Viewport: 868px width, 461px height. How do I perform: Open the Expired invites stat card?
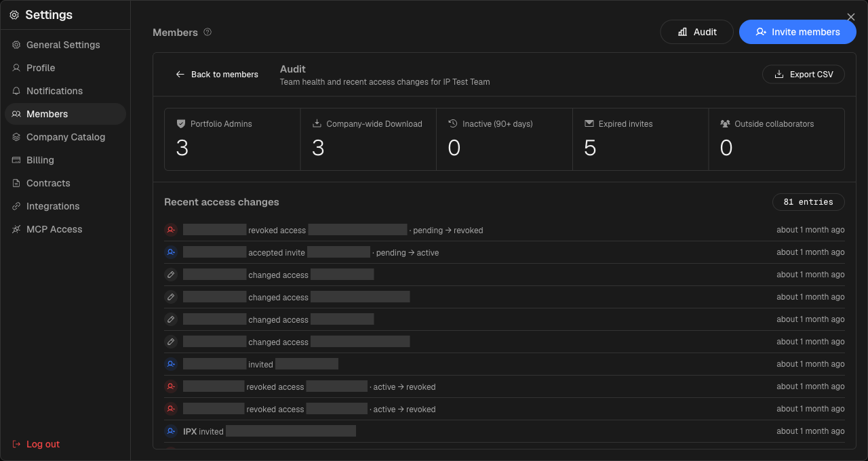(641, 139)
